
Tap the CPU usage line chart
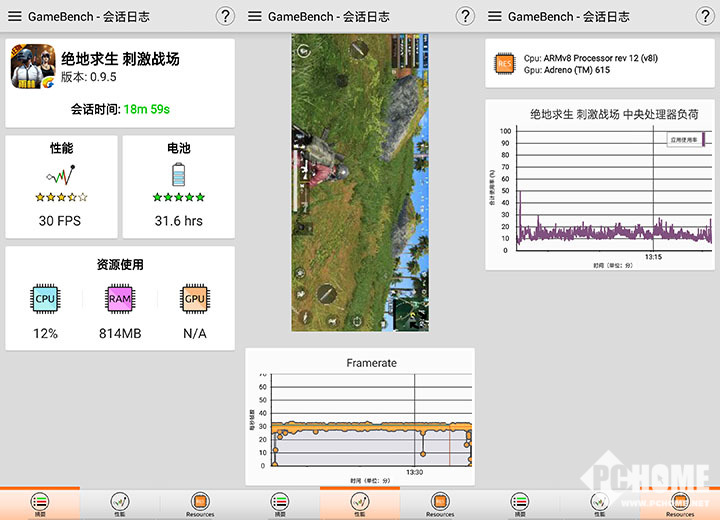[614, 188]
